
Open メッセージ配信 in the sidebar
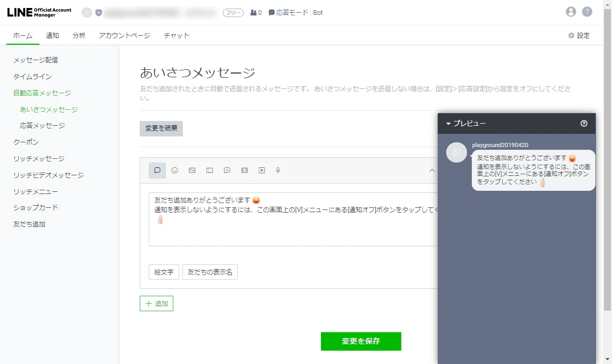[x=36, y=60]
